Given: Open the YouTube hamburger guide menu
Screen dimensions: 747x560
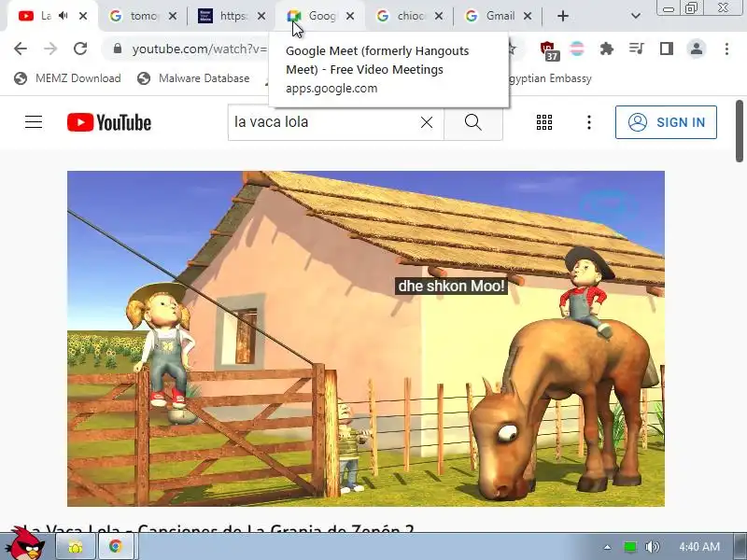Looking at the screenshot, I should click(34, 122).
